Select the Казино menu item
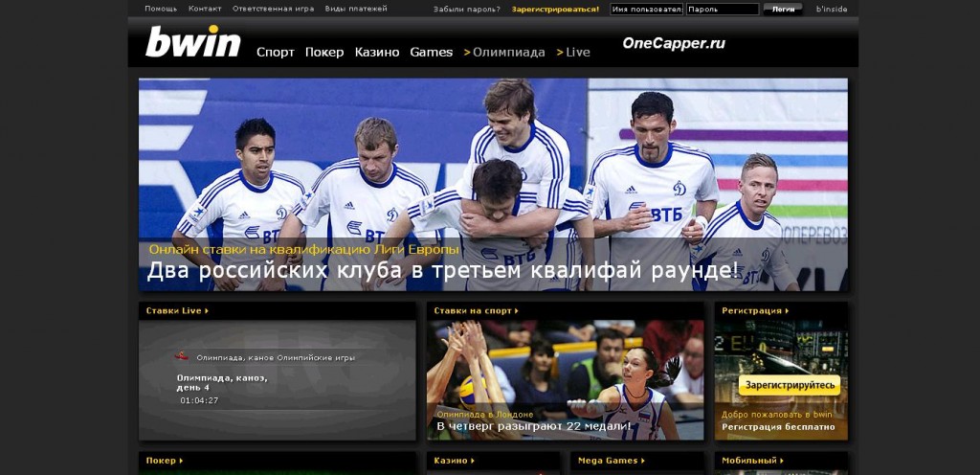Image resolution: width=980 pixels, height=475 pixels. tap(377, 53)
